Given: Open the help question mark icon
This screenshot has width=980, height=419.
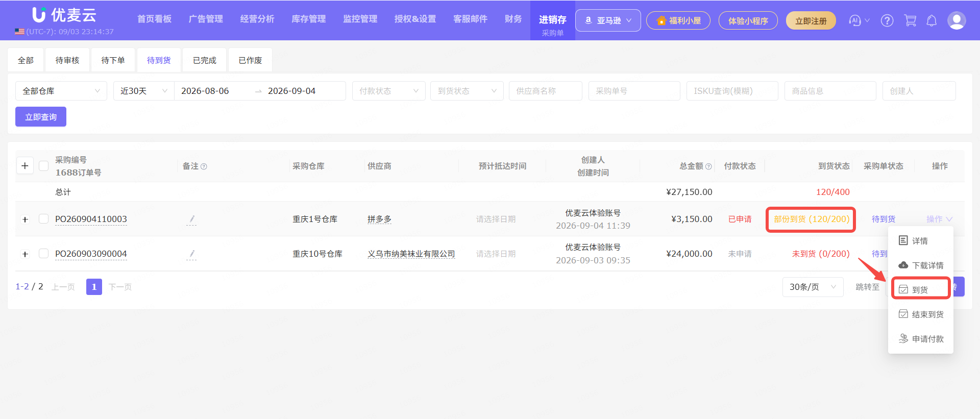Looking at the screenshot, I should tap(887, 20).
